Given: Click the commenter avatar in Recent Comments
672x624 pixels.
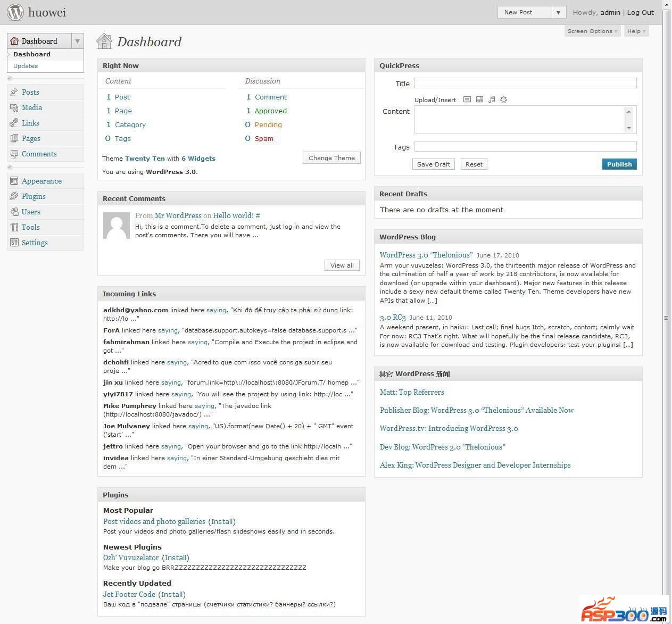Looking at the screenshot, I should [117, 226].
